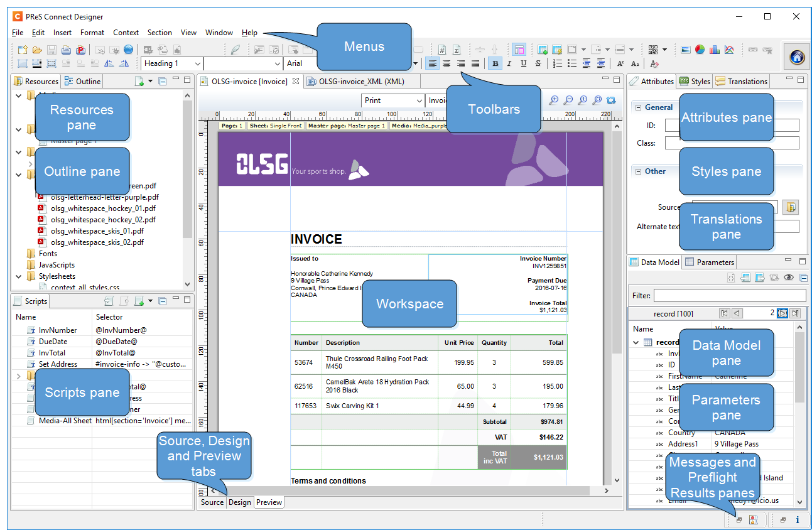
Task: Toggle align right
Action: pyautogui.click(x=461, y=63)
